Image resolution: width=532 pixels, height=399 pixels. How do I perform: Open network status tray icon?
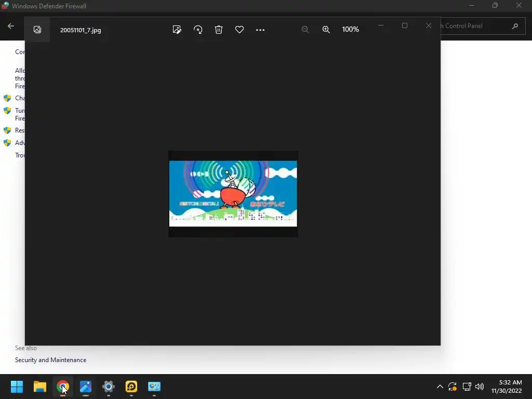point(467,387)
